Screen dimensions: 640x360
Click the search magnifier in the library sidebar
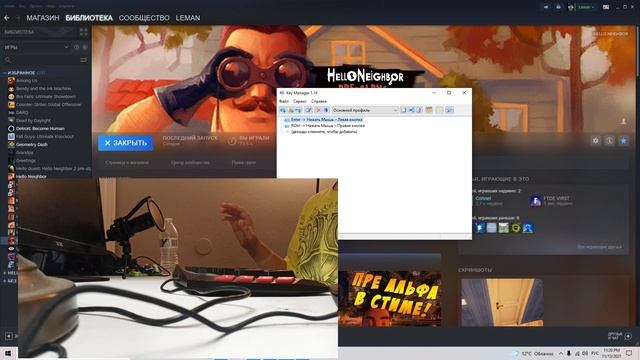7,60
